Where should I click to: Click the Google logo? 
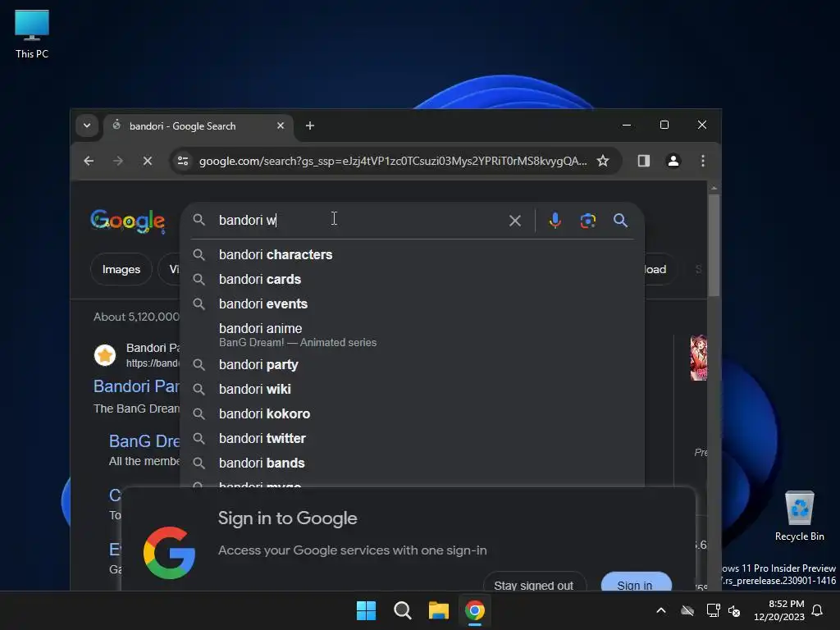tap(128, 221)
